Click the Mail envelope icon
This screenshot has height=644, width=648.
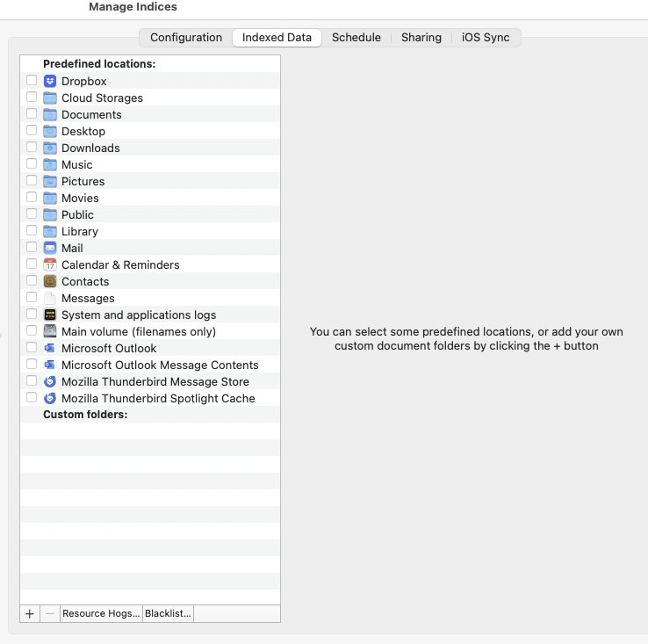click(x=50, y=248)
